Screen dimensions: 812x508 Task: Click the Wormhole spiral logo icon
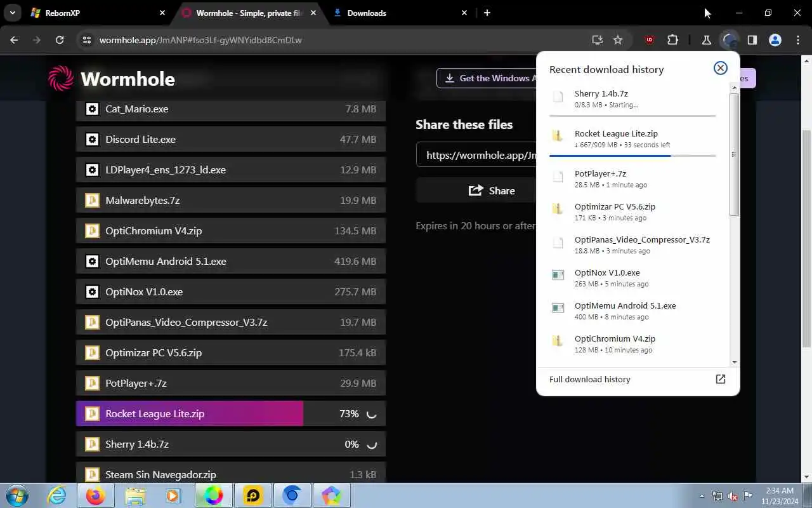click(62, 79)
